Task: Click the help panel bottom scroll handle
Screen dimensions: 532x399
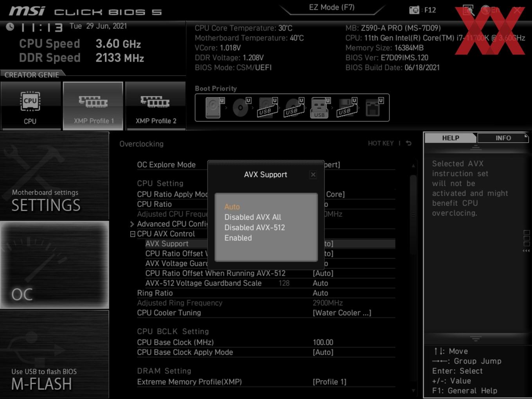Action: [476, 338]
